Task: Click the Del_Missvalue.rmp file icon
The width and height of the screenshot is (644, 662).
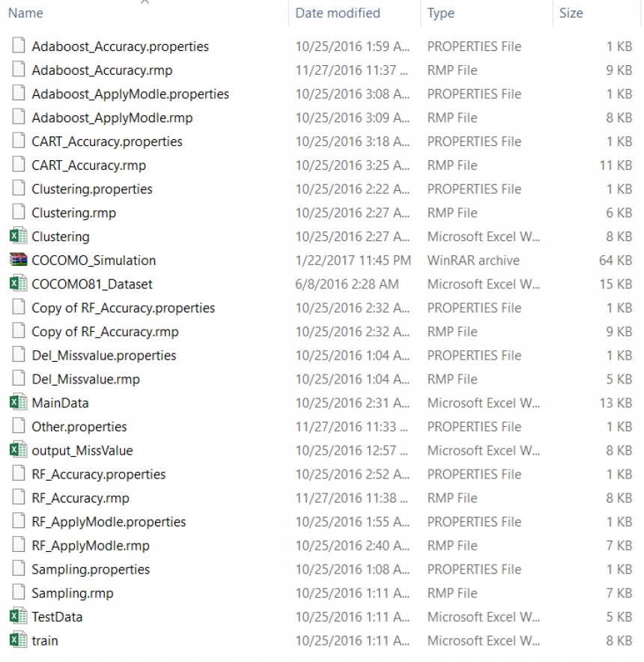Action: click(x=18, y=378)
